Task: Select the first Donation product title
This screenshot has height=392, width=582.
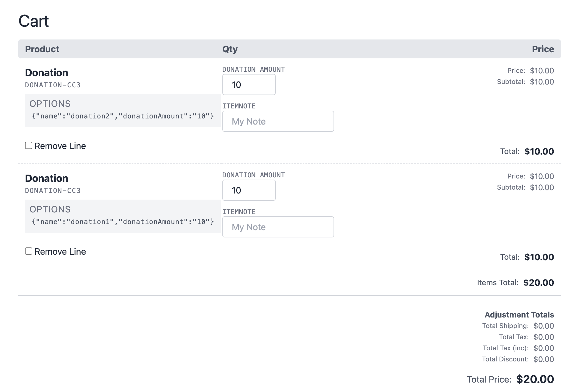Action: (47, 73)
